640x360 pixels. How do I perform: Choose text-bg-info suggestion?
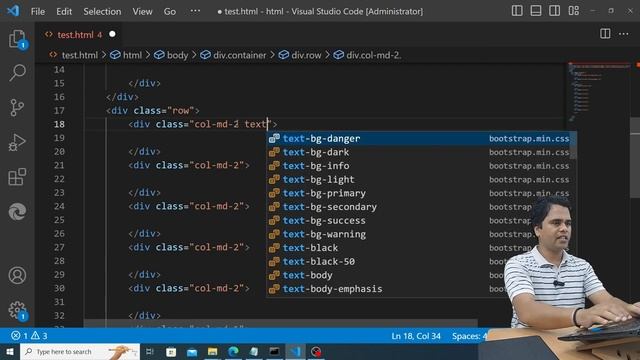point(419,166)
